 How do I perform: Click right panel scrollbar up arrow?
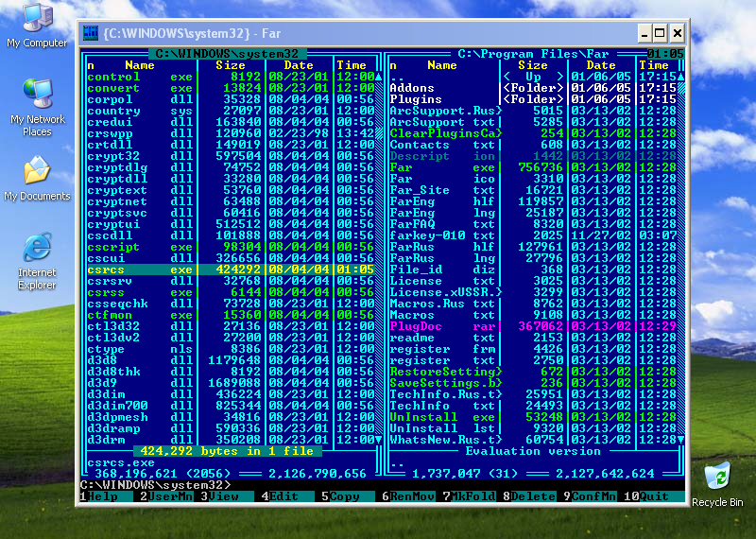[680, 77]
